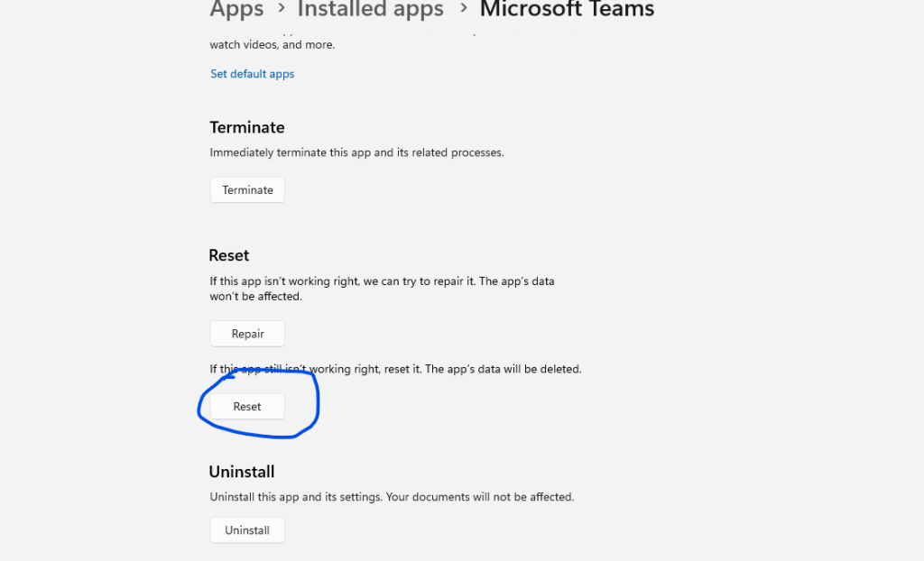Return to Installed apps from the breadcrumb
Viewport: 924px width, 561px height.
pos(370,10)
